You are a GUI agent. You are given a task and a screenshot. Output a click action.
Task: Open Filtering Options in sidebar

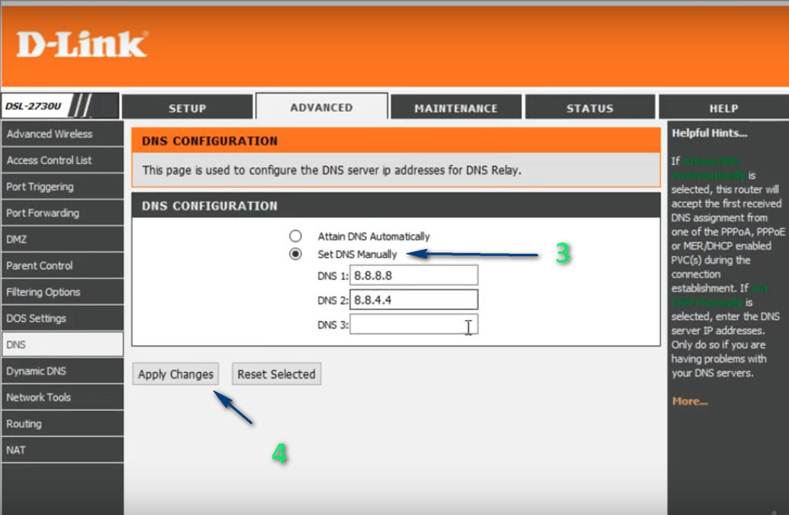(x=62, y=292)
